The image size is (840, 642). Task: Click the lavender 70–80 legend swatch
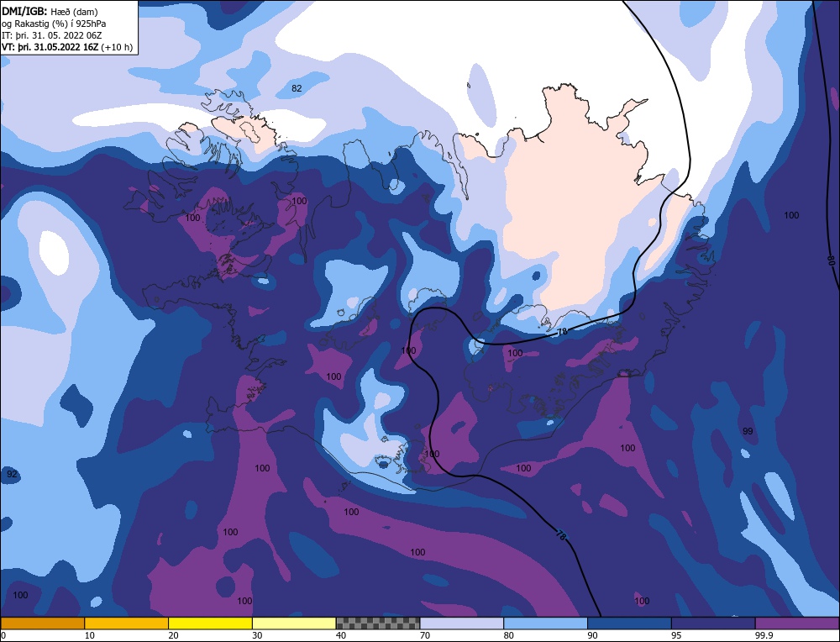462,623
